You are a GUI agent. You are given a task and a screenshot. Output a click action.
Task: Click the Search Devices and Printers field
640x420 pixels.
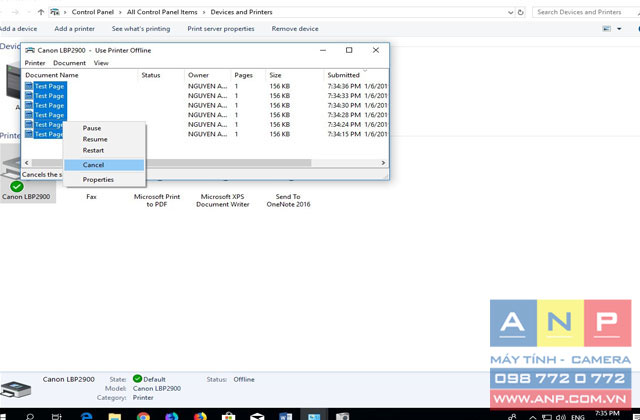585,12
